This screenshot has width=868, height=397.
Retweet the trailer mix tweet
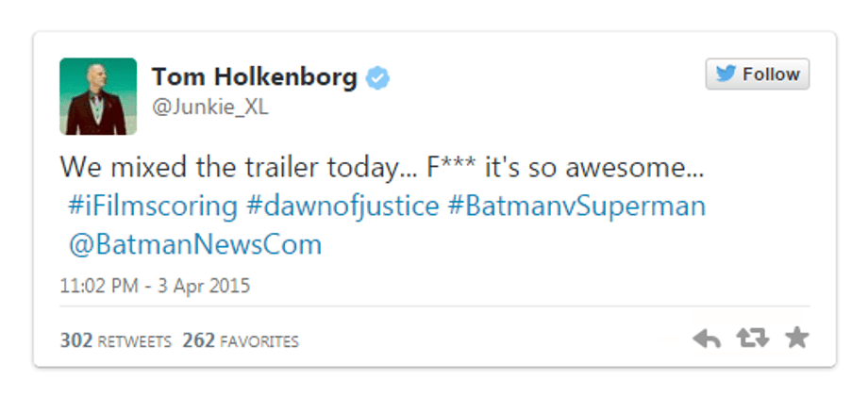[752, 339]
